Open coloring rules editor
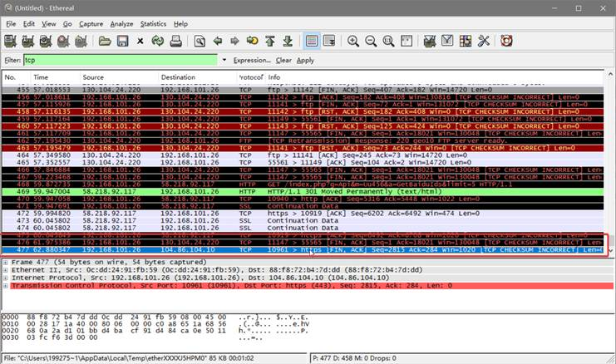This screenshot has height=364, width=616. point(466,41)
